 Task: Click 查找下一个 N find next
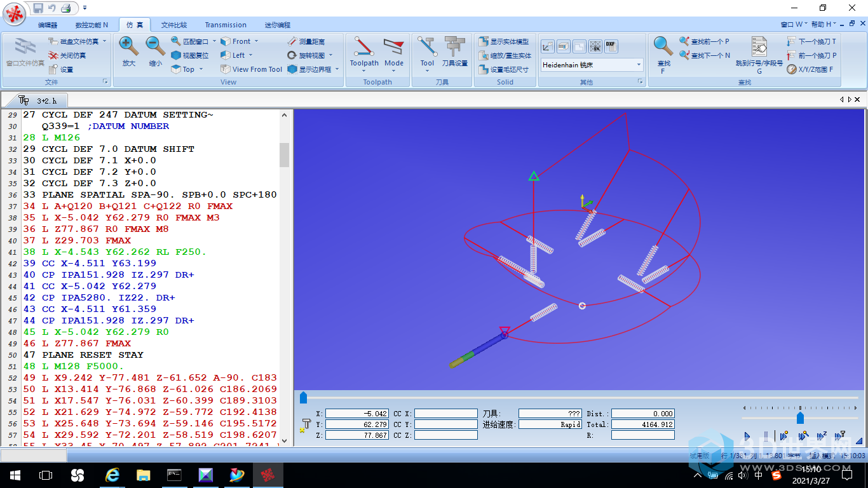(705, 55)
